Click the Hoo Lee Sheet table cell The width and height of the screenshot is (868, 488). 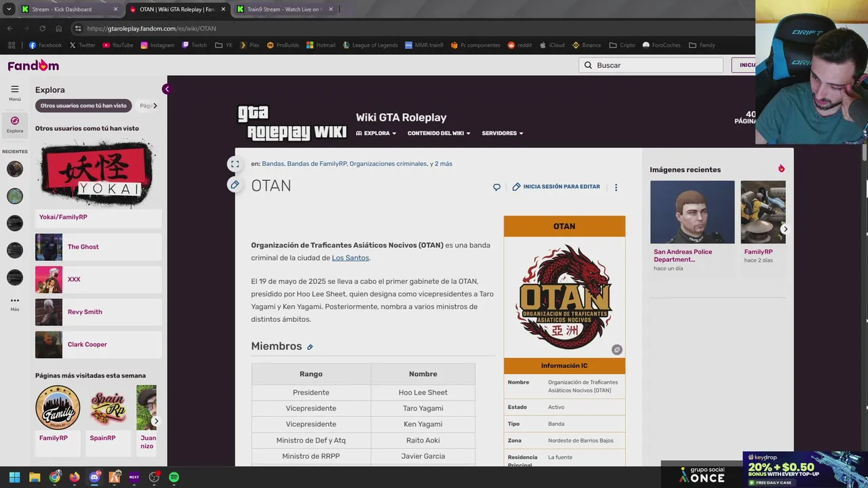pyautogui.click(x=423, y=392)
